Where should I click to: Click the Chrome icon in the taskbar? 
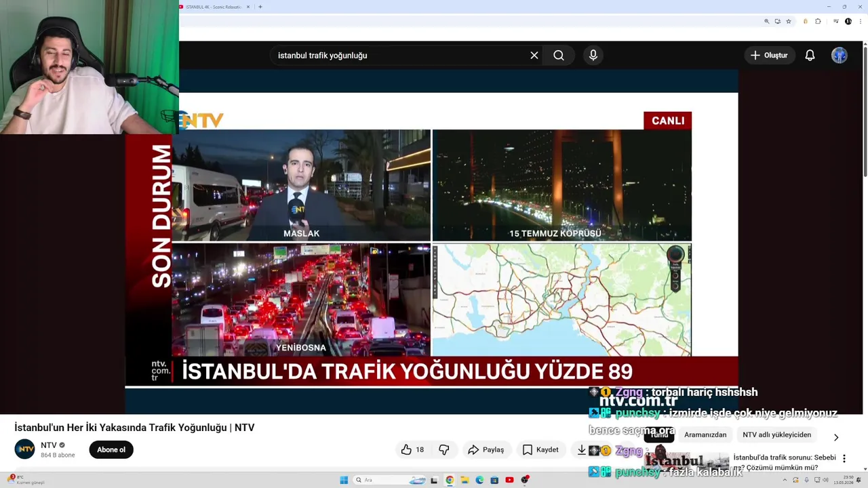(x=450, y=480)
